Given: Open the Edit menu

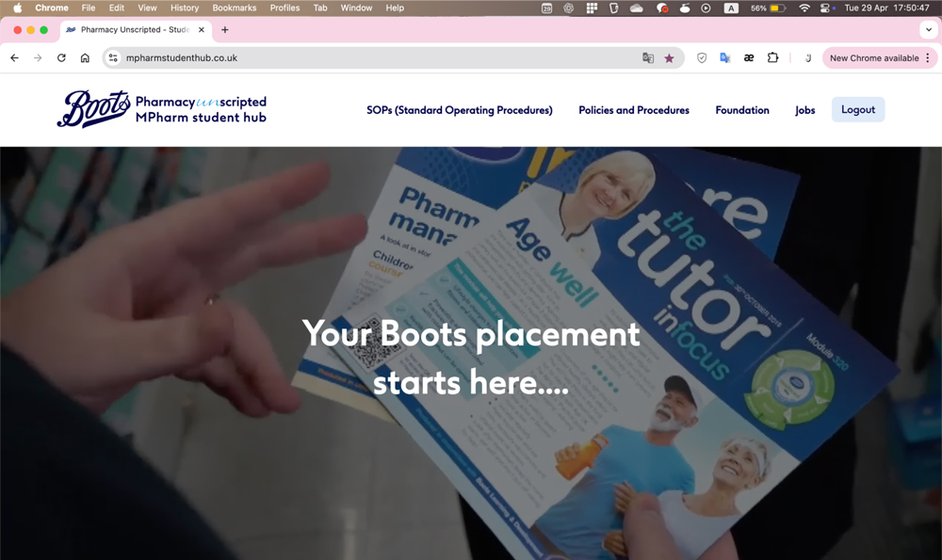Looking at the screenshot, I should point(117,8).
